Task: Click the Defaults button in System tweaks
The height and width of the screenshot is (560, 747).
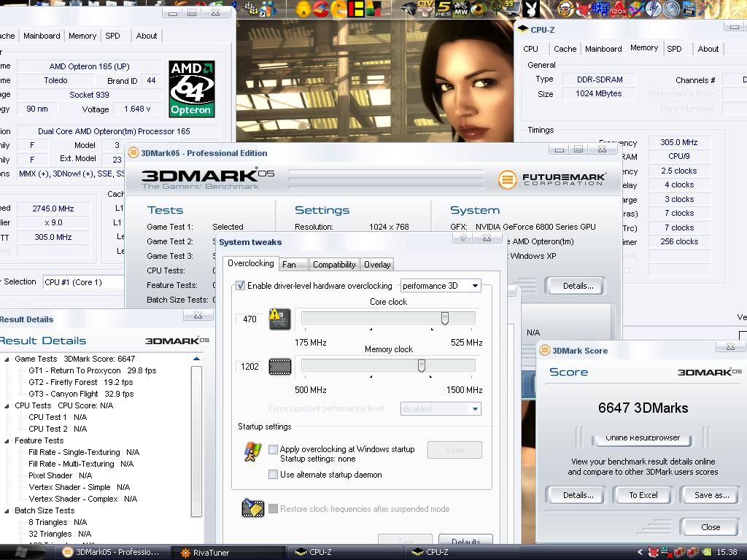Action: pos(465,541)
